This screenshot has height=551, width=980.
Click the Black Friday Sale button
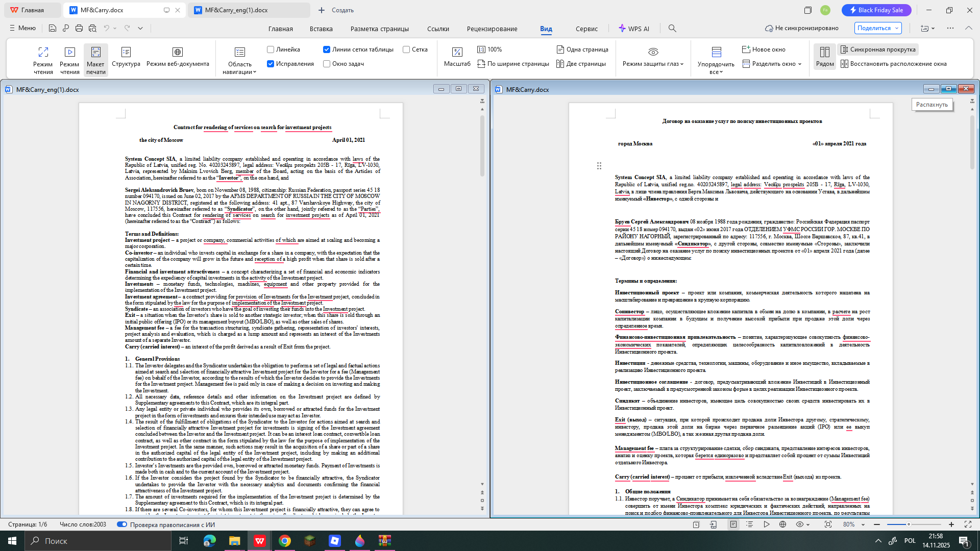pyautogui.click(x=875, y=10)
